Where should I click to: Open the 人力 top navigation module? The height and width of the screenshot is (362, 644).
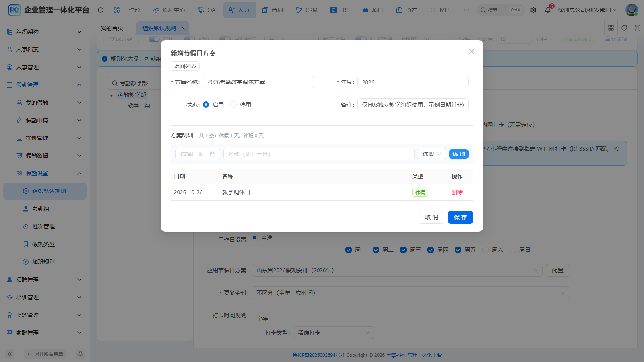pos(239,10)
